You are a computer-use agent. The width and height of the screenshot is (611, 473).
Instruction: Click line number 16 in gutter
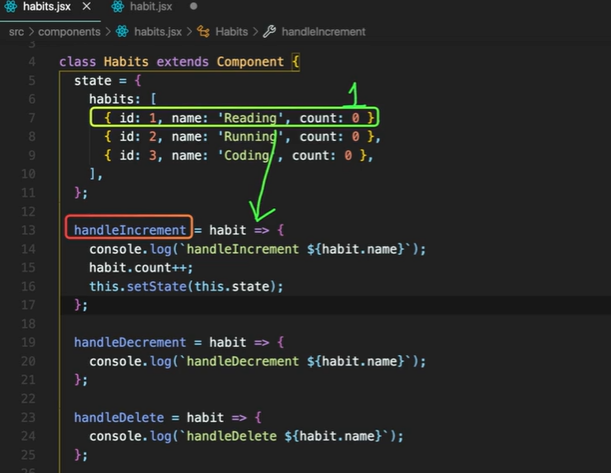[x=28, y=286]
